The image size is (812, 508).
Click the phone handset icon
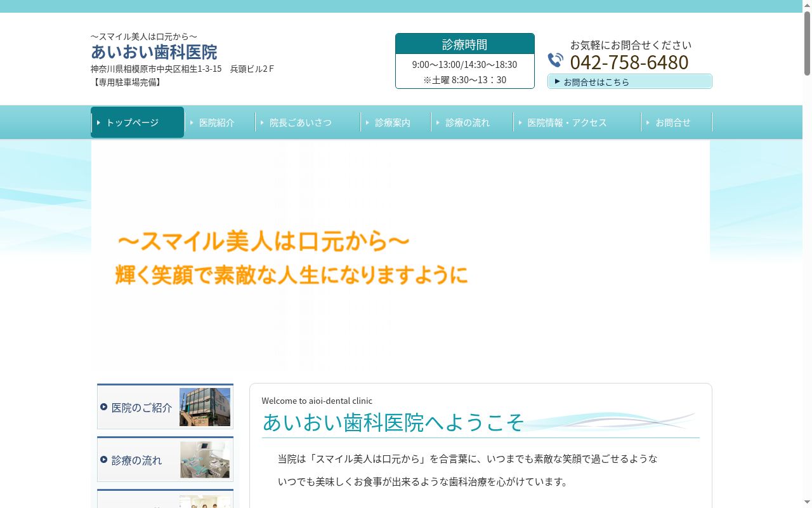[x=555, y=60]
